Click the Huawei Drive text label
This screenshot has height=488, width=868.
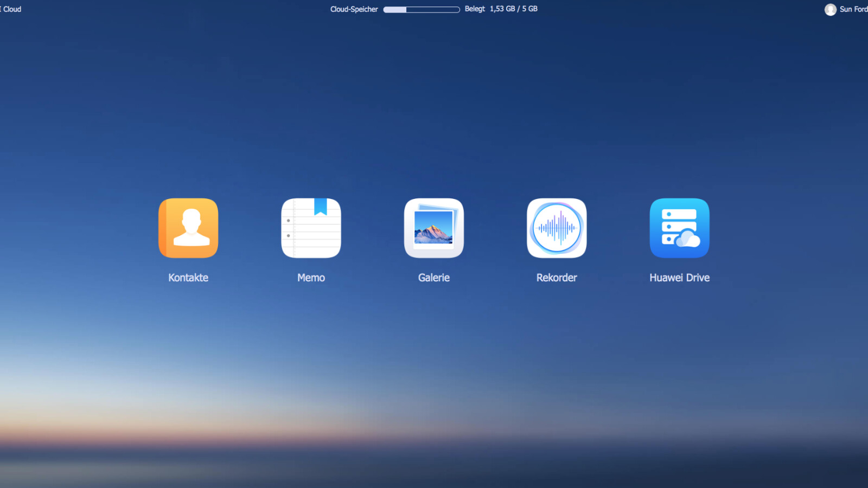point(679,278)
